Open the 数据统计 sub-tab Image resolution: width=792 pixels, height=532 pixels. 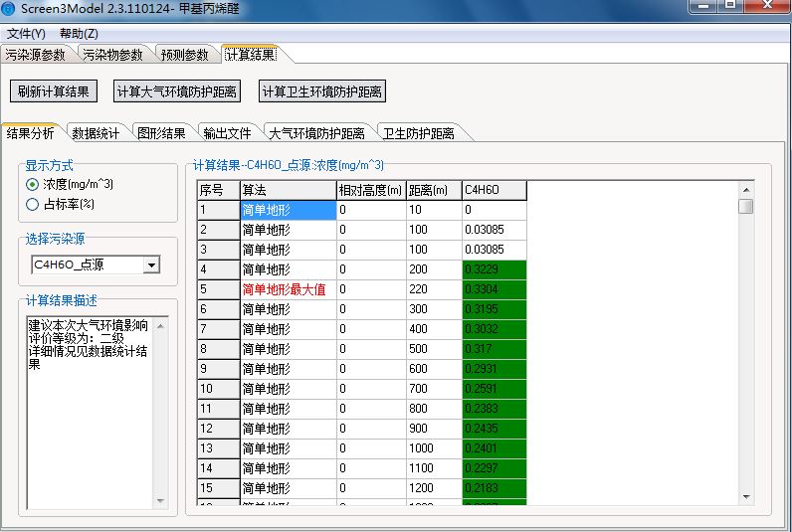tap(96, 133)
